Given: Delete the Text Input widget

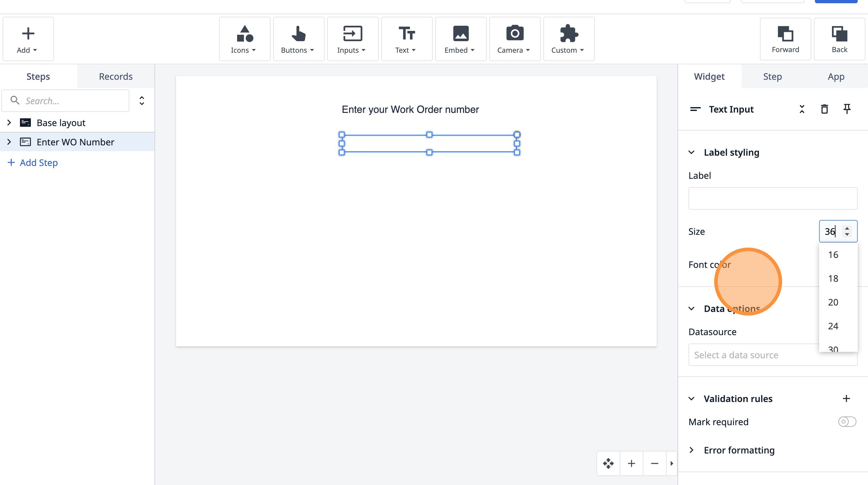Looking at the screenshot, I should coord(824,109).
